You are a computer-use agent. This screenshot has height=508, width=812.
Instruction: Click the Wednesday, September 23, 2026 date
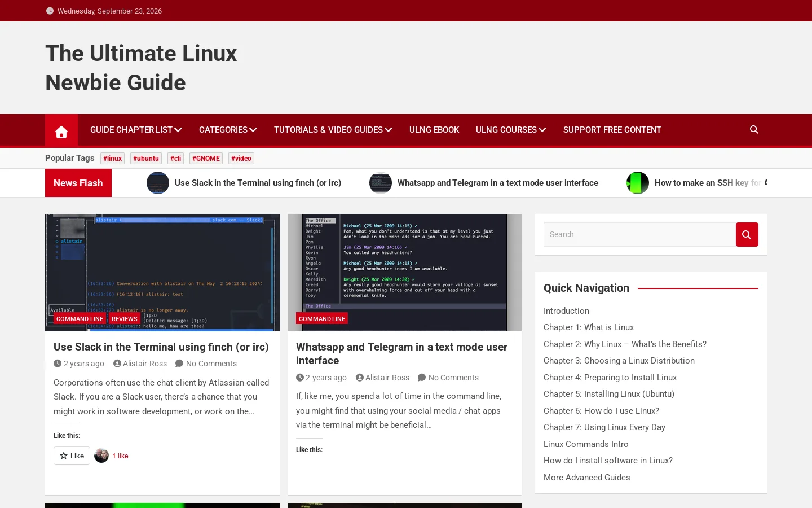pyautogui.click(x=109, y=11)
